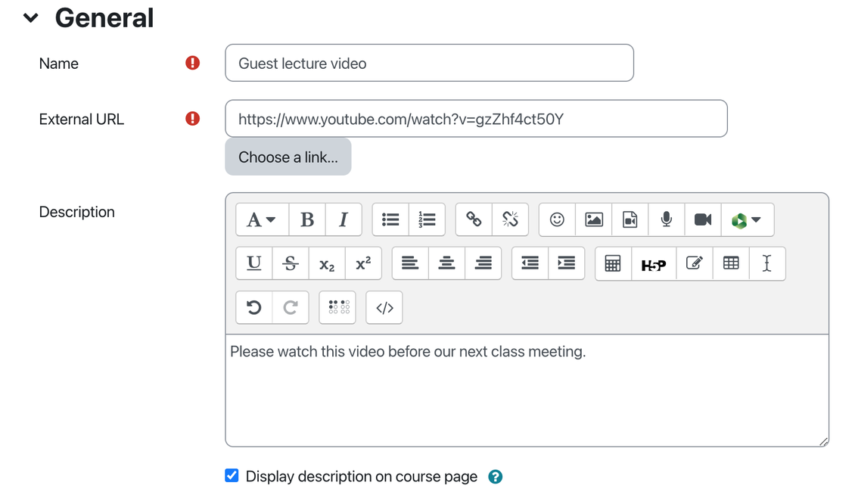Click in the description text area
Viewport: 855px width, 504px height.
[x=527, y=390]
